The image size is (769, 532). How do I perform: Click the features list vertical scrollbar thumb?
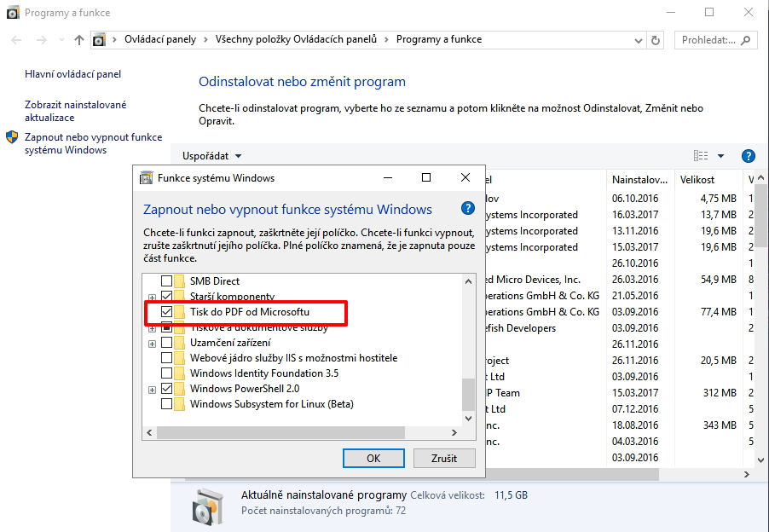[468, 394]
